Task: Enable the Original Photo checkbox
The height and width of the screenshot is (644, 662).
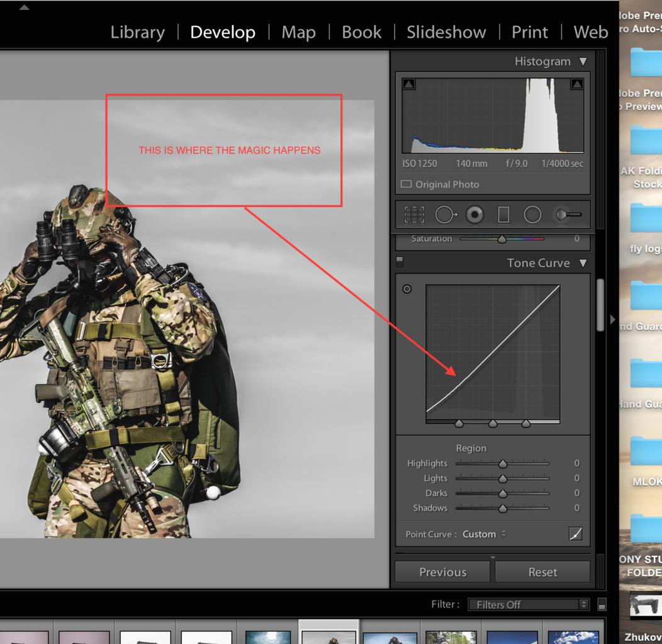Action: (406, 184)
